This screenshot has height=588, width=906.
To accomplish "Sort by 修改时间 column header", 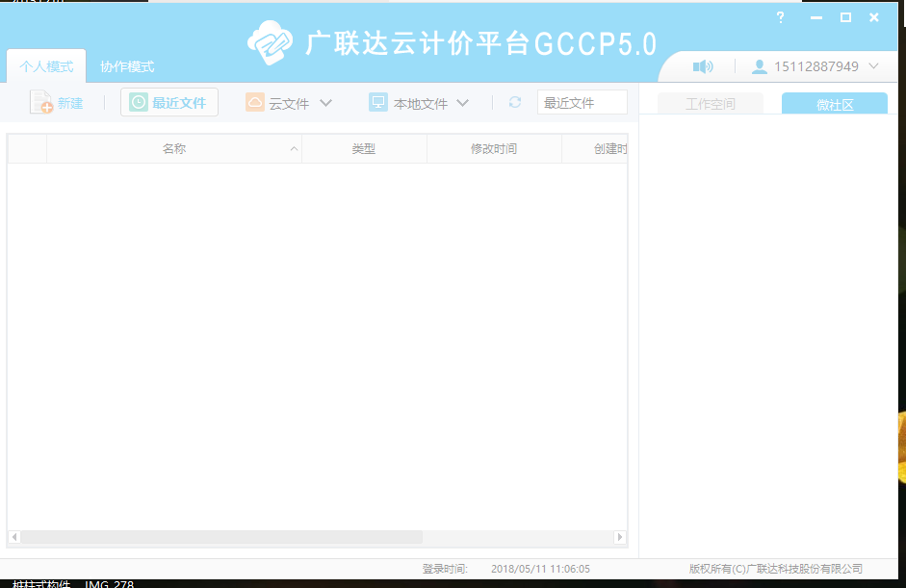I will [494, 149].
